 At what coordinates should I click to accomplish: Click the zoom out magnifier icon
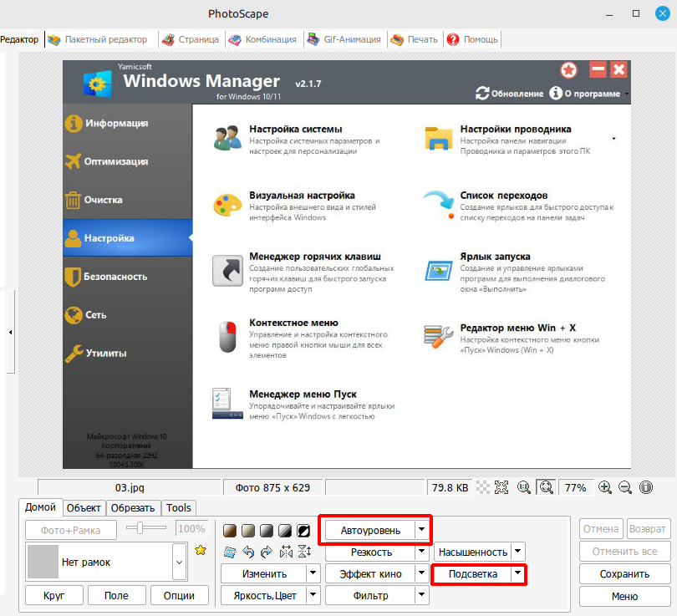click(x=624, y=487)
